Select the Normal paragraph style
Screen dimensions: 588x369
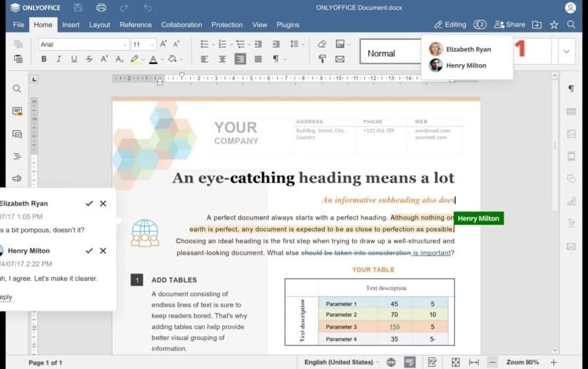click(x=390, y=51)
